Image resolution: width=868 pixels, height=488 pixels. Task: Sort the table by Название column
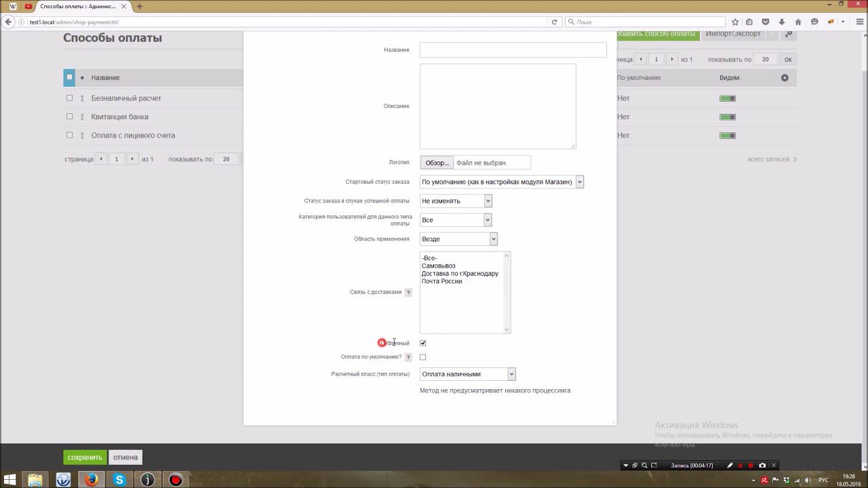[x=105, y=78]
